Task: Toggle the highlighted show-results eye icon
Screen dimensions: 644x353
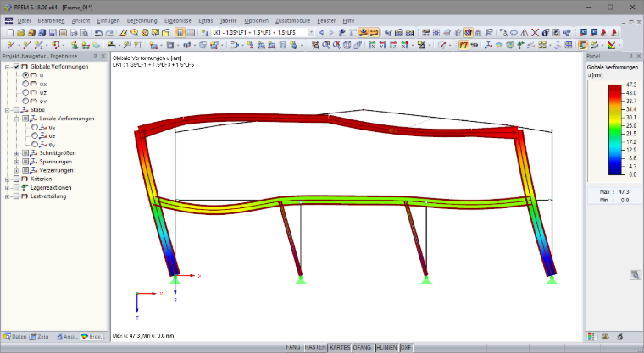Action: (x=364, y=32)
